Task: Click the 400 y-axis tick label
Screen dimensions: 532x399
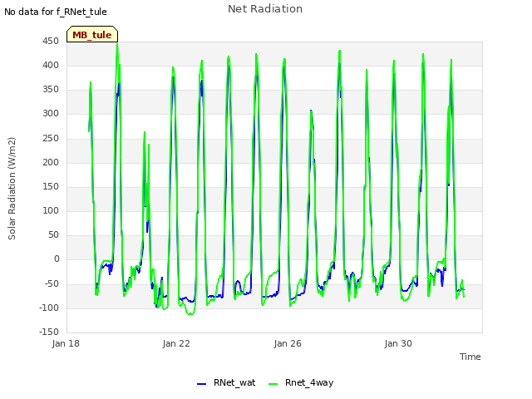Action: (x=51, y=65)
